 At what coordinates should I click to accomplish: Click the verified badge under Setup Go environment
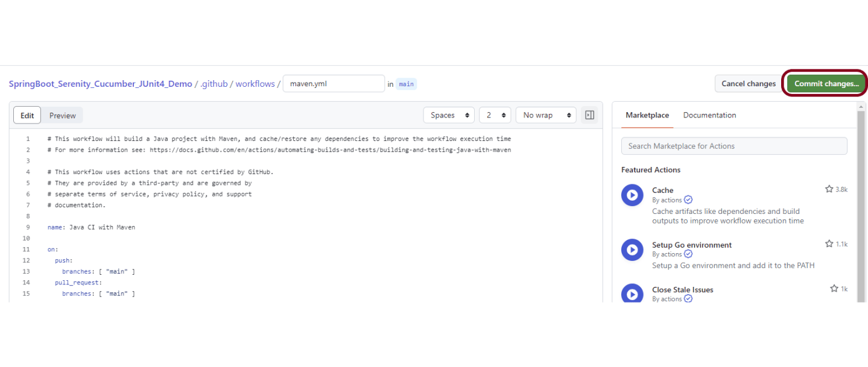(688, 254)
